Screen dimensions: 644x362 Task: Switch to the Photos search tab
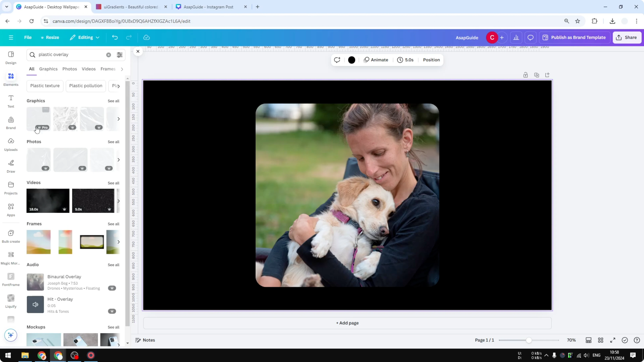coord(69,69)
